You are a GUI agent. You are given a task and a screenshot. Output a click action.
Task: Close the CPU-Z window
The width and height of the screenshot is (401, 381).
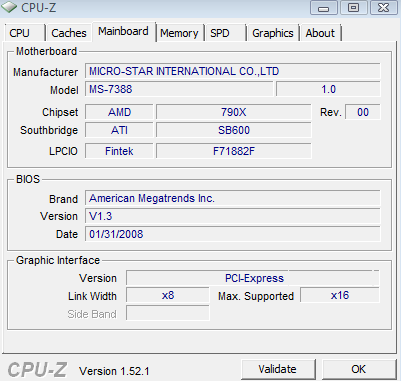pyautogui.click(x=383, y=8)
